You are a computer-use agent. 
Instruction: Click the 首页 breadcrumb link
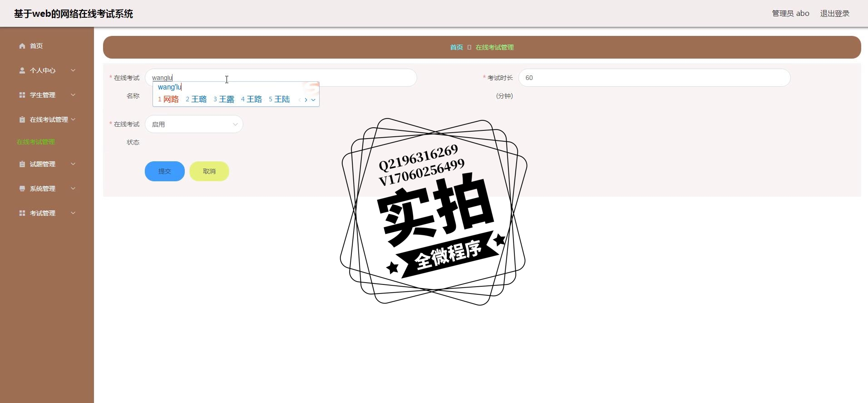(456, 47)
